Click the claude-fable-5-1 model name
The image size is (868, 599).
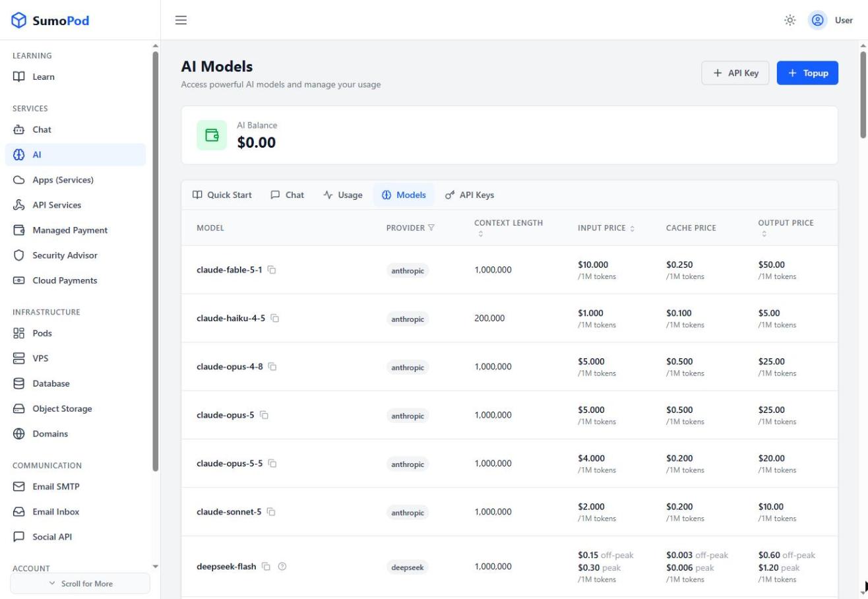tap(229, 270)
